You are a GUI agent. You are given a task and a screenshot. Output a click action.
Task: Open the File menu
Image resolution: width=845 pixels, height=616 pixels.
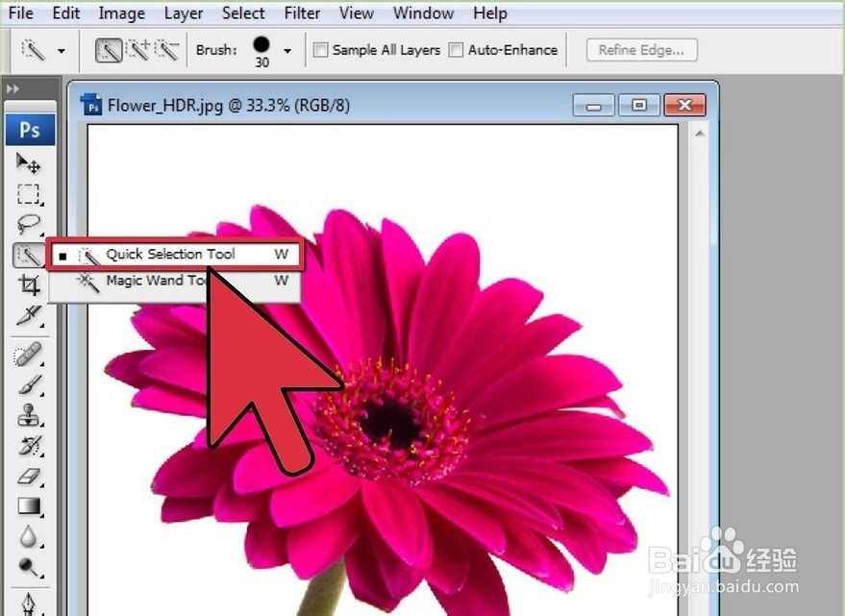[21, 12]
